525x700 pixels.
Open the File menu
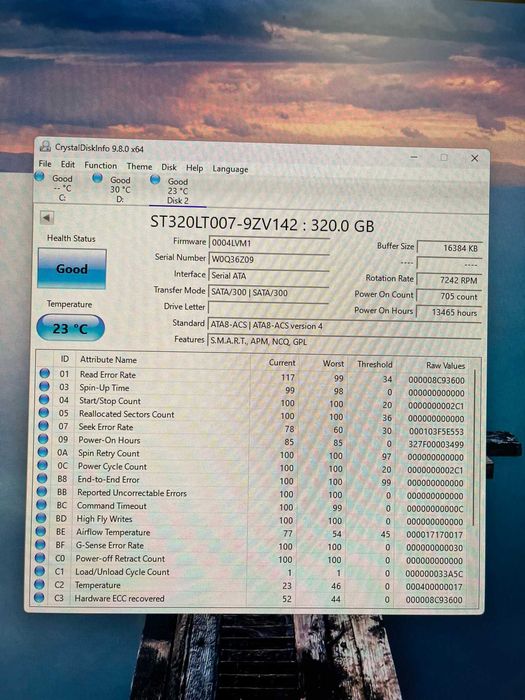tap(45, 163)
